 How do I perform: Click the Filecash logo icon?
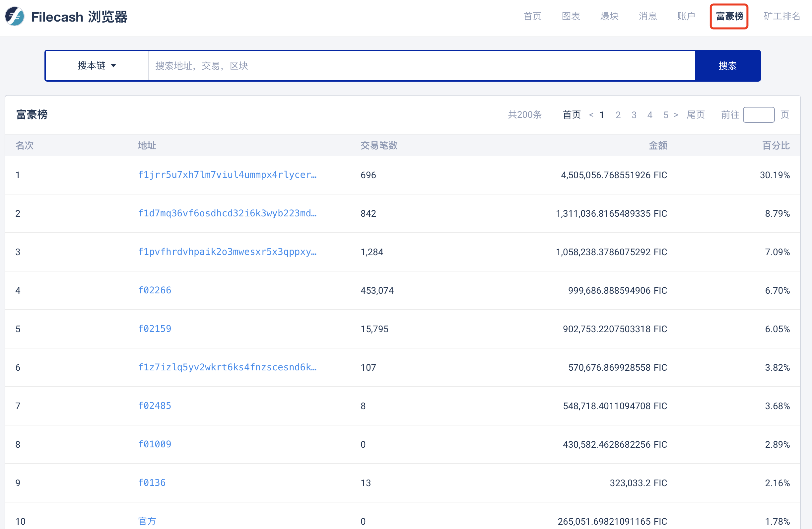click(15, 16)
